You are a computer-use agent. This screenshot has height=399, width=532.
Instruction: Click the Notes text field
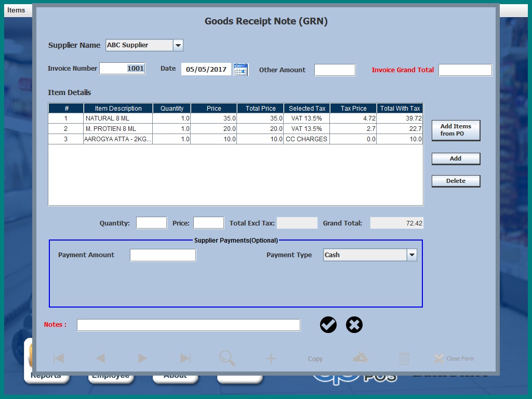[189, 325]
